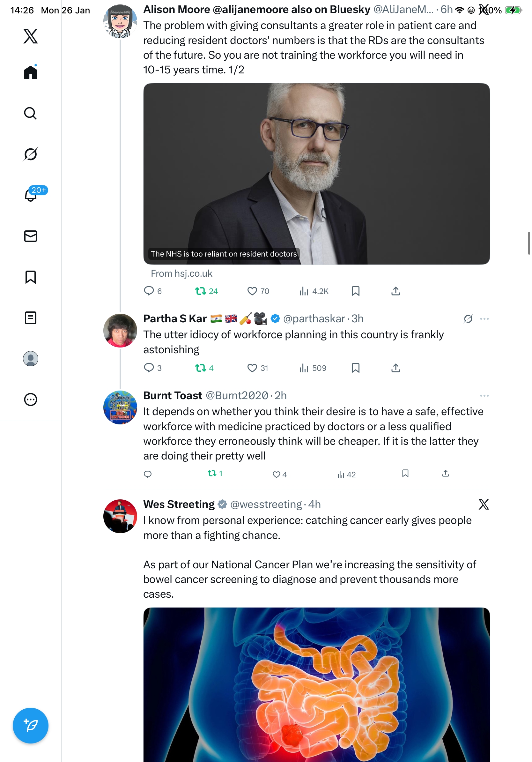This screenshot has width=532, height=762.
Task: Open Search from the sidebar
Action: [31, 113]
